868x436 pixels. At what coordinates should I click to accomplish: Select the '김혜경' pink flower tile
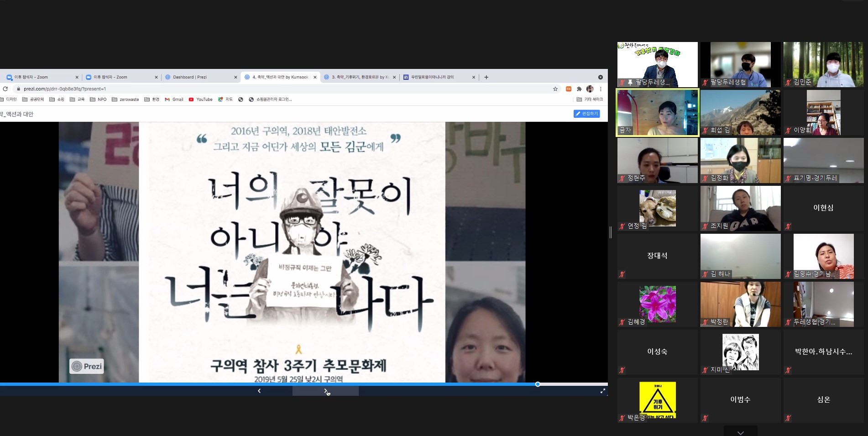click(658, 304)
